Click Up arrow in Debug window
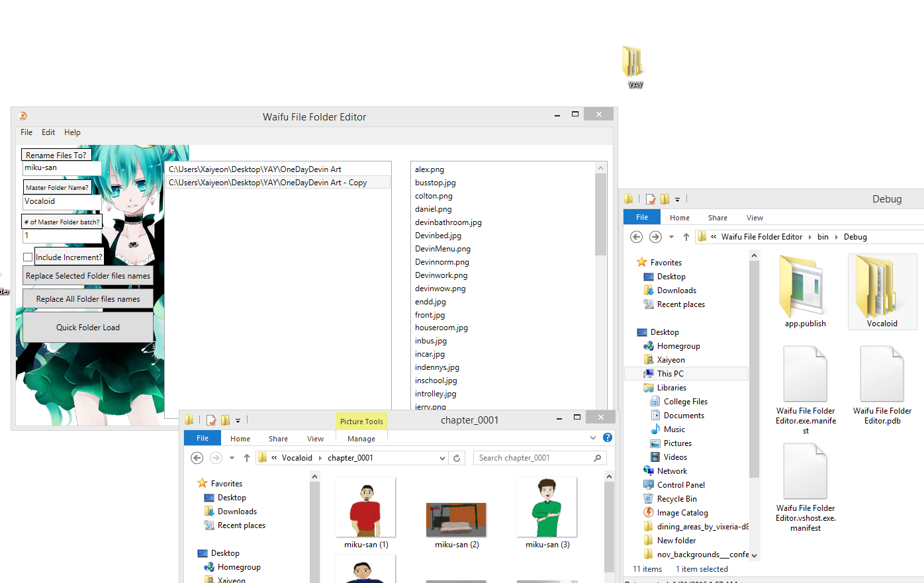Image resolution: width=924 pixels, height=583 pixels. point(686,237)
